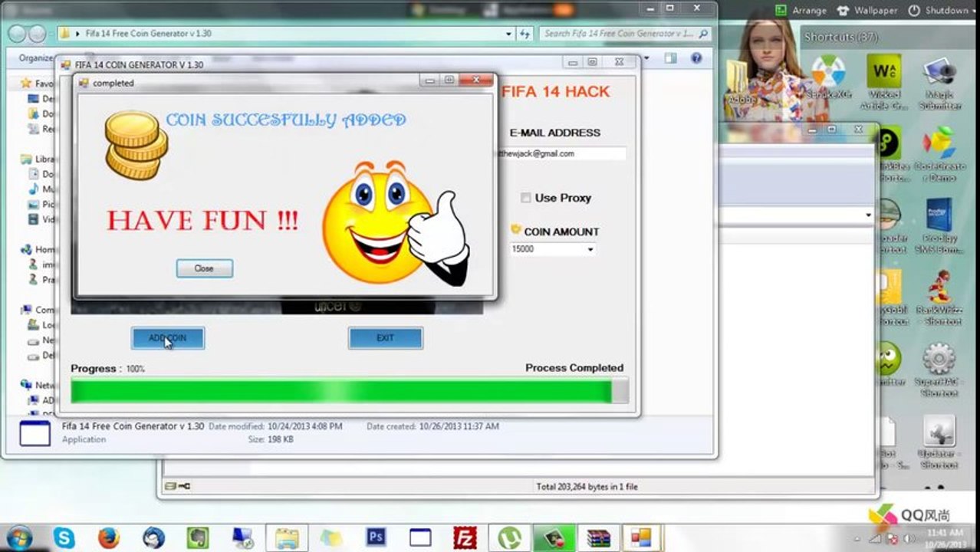Viewport: 980px width, 552px height.
Task: Select the application icon in Explorer details pane
Action: [35, 433]
